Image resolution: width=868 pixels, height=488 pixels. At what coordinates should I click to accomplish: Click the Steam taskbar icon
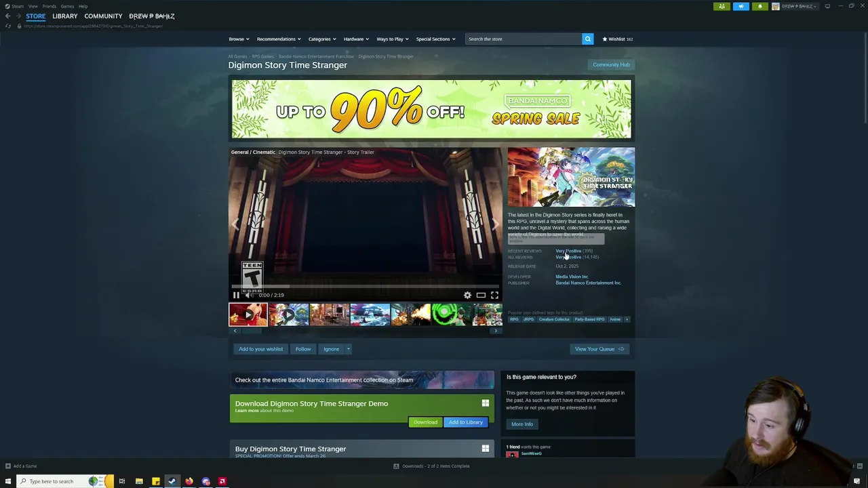[x=172, y=481]
